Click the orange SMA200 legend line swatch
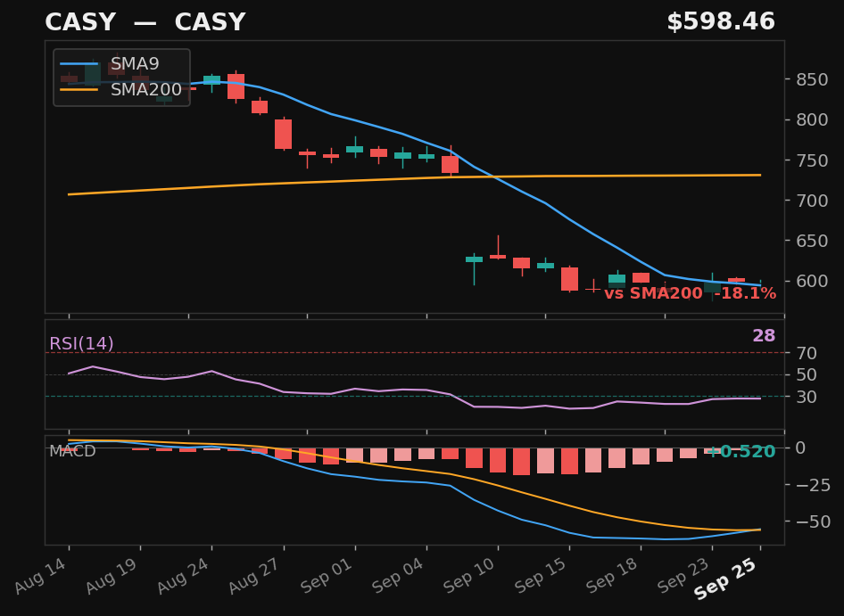The height and width of the screenshot is (616, 844). 79,89
